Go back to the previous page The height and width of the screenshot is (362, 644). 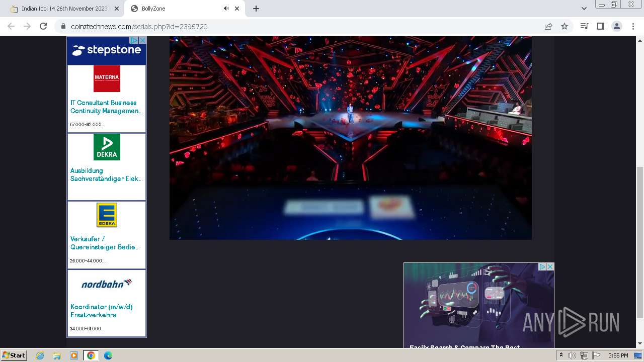point(11,26)
